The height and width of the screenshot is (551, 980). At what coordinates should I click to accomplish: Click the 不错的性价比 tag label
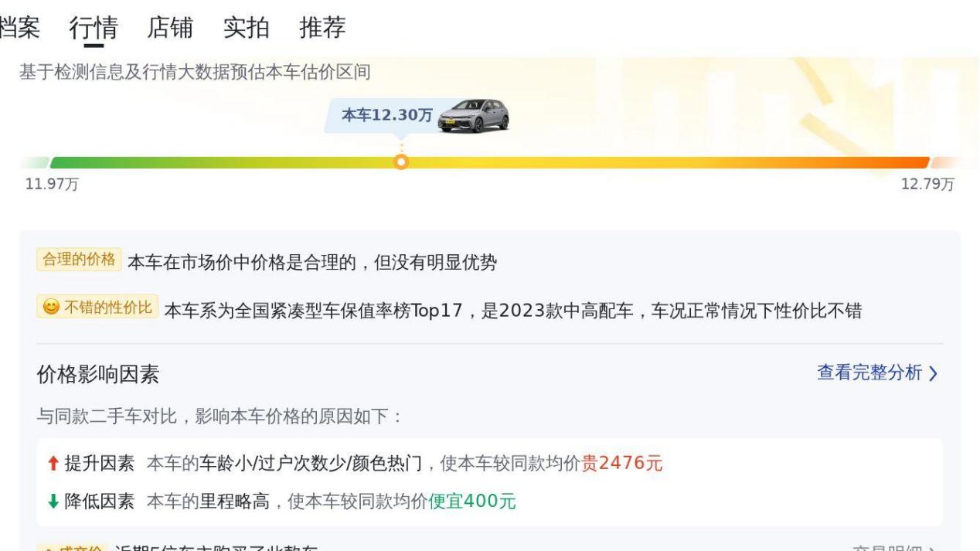point(107,308)
